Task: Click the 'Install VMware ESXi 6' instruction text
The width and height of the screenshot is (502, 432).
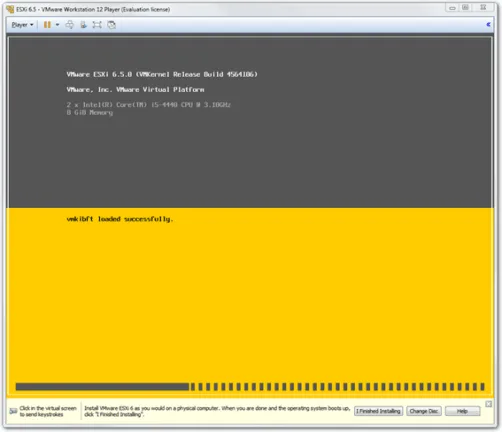Action: [217, 411]
